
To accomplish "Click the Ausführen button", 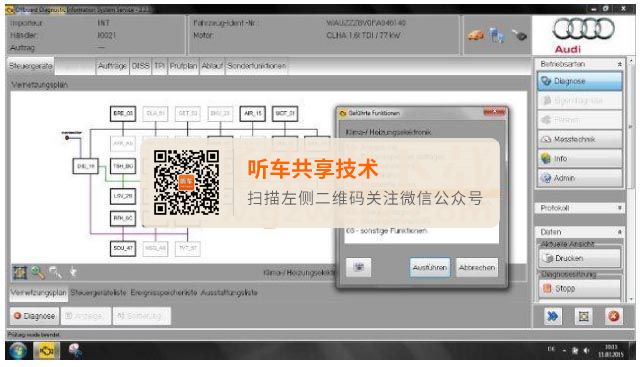I will 430,268.
